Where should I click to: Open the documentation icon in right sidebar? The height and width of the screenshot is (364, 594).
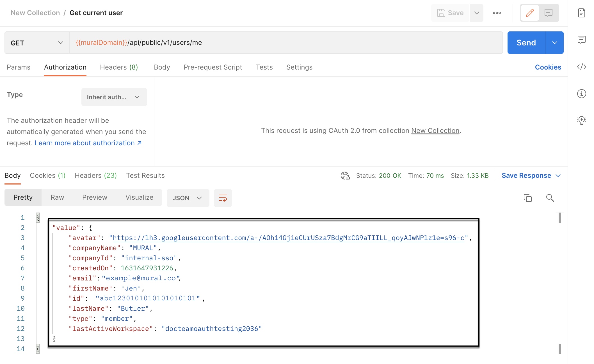581,13
